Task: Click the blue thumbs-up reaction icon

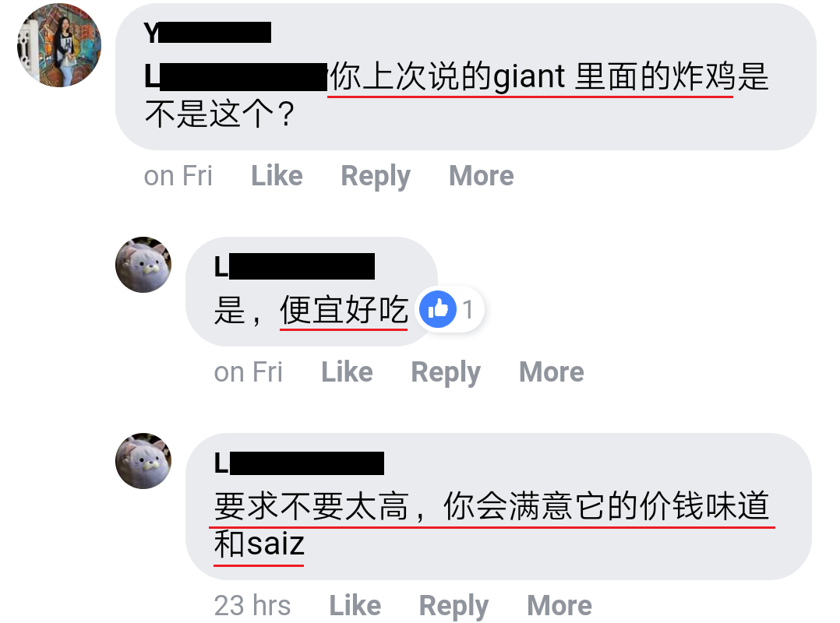Action: tap(438, 309)
